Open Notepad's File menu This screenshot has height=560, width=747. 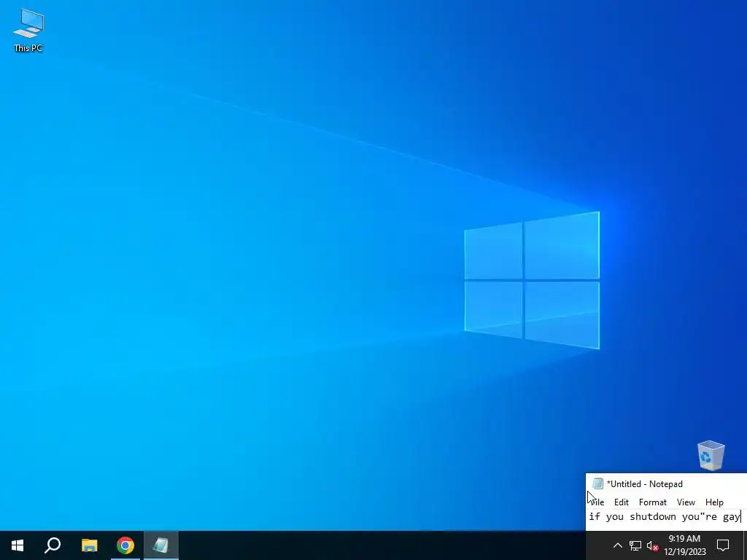point(596,502)
